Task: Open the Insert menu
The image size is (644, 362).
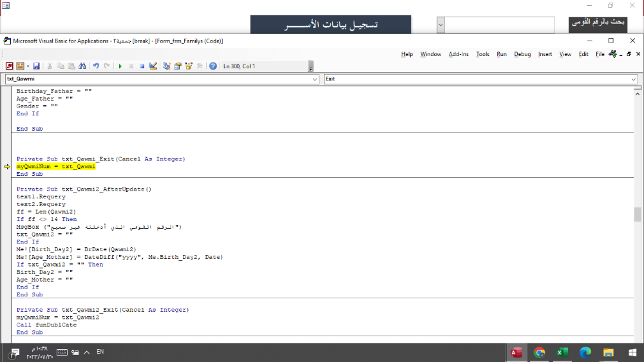Action: pyautogui.click(x=545, y=54)
